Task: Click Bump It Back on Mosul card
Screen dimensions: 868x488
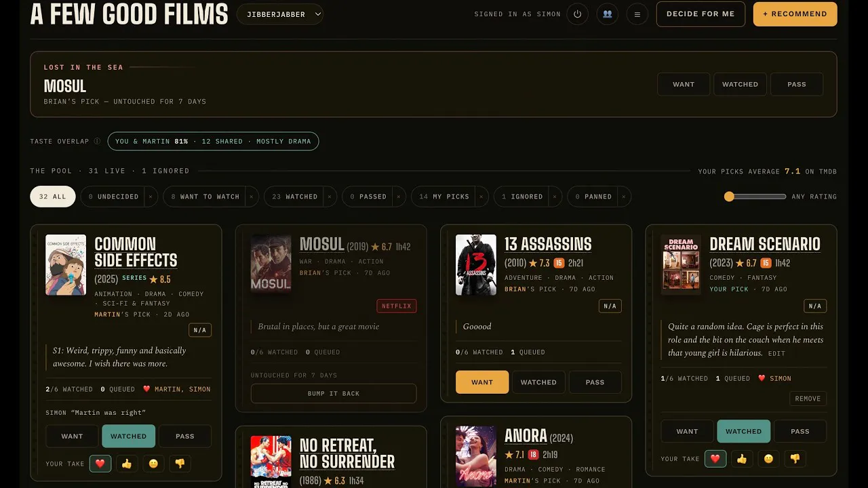Action: [x=334, y=393]
